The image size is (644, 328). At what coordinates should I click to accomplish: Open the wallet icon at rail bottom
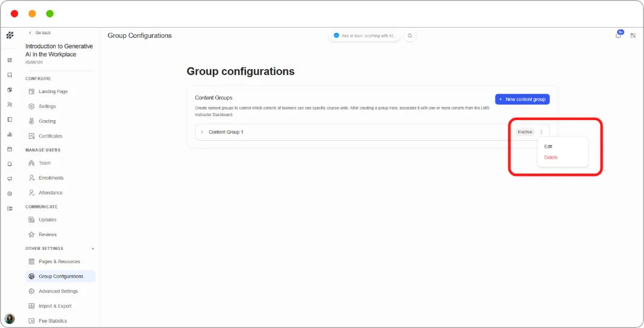(10, 208)
